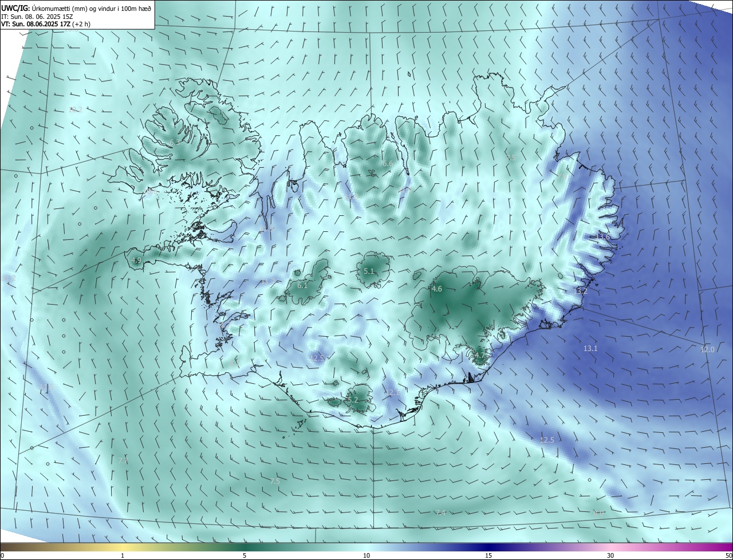
Task: Click the 13.6 value label
Action: pyautogui.click(x=603, y=236)
